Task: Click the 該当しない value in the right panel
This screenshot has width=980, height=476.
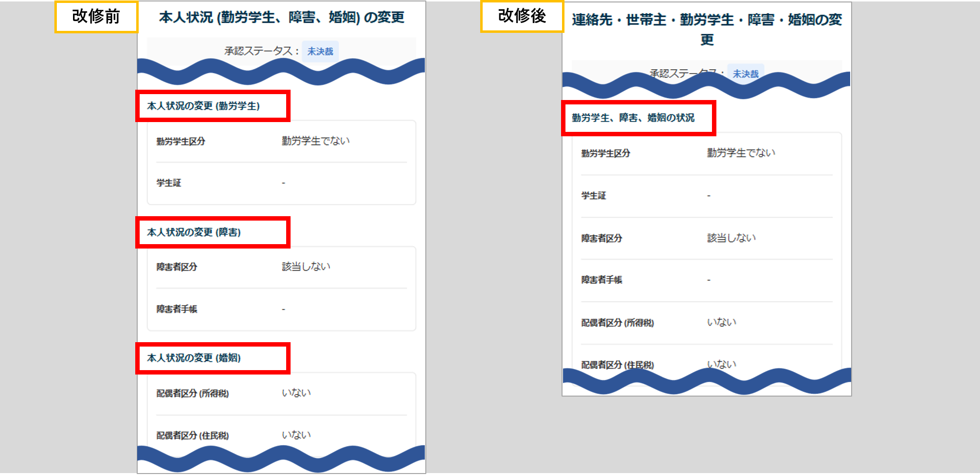Action: 731,238
